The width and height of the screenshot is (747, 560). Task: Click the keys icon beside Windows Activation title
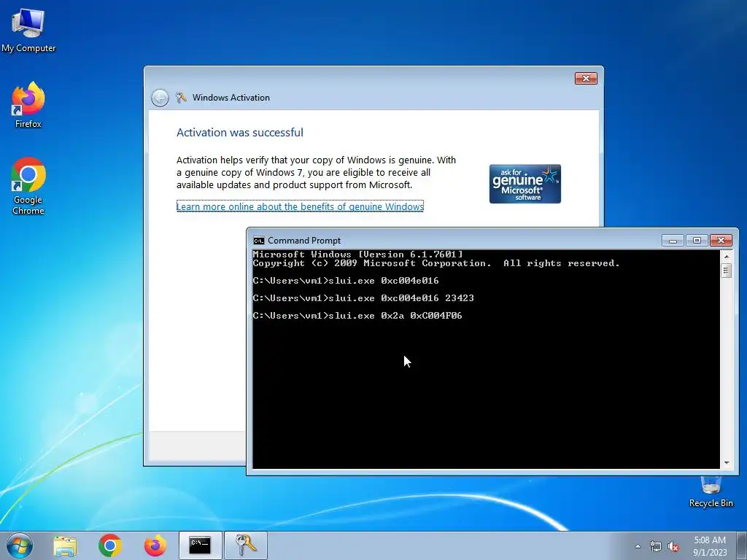[x=181, y=98]
